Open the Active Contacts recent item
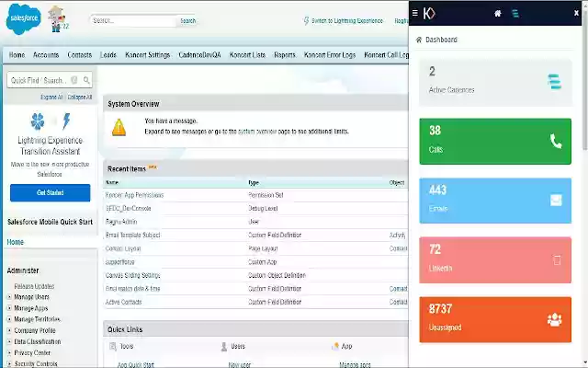Screen dimensions: 588x368 pyautogui.click(x=123, y=302)
